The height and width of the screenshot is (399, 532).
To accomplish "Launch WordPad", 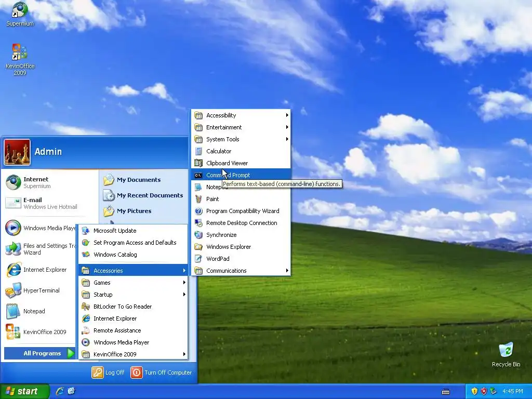I will click(241, 259).
